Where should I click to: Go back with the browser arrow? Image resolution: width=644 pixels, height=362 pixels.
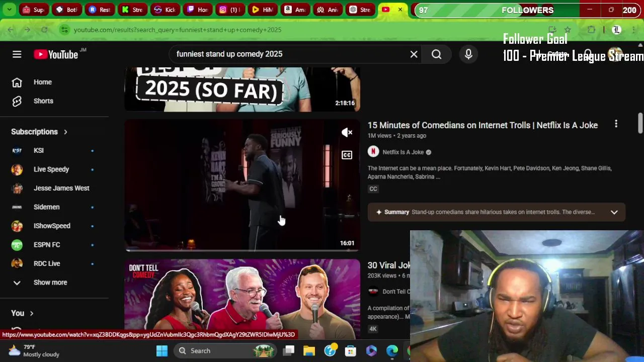pos(11,30)
